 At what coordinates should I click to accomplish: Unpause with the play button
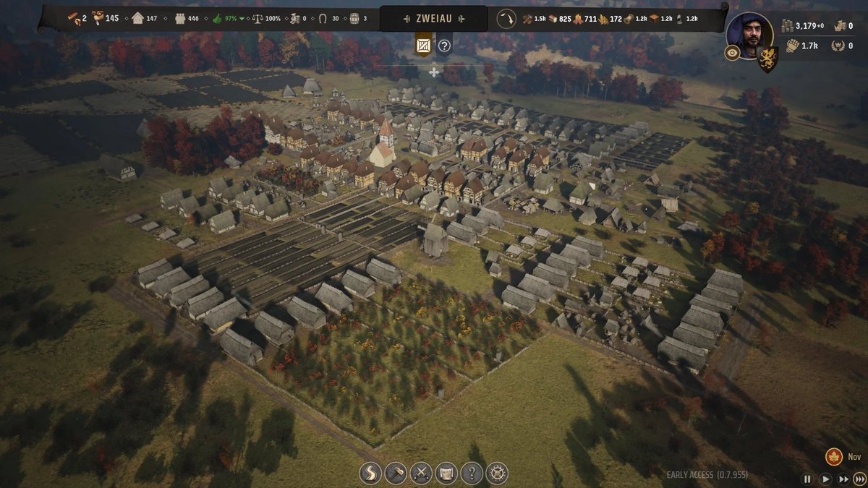point(825,478)
